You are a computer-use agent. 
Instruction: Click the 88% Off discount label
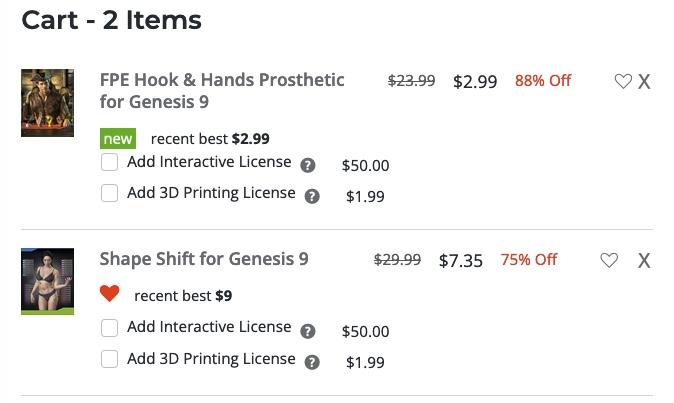tap(543, 81)
